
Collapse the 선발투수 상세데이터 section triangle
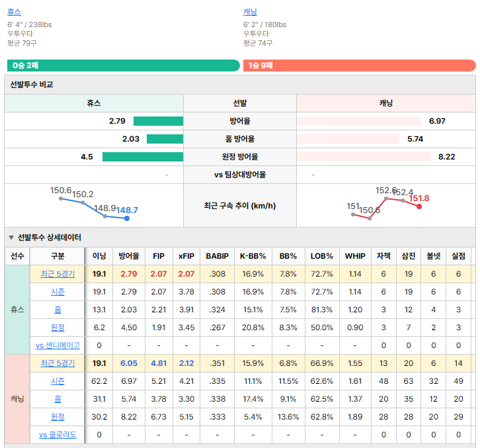pos(11,238)
